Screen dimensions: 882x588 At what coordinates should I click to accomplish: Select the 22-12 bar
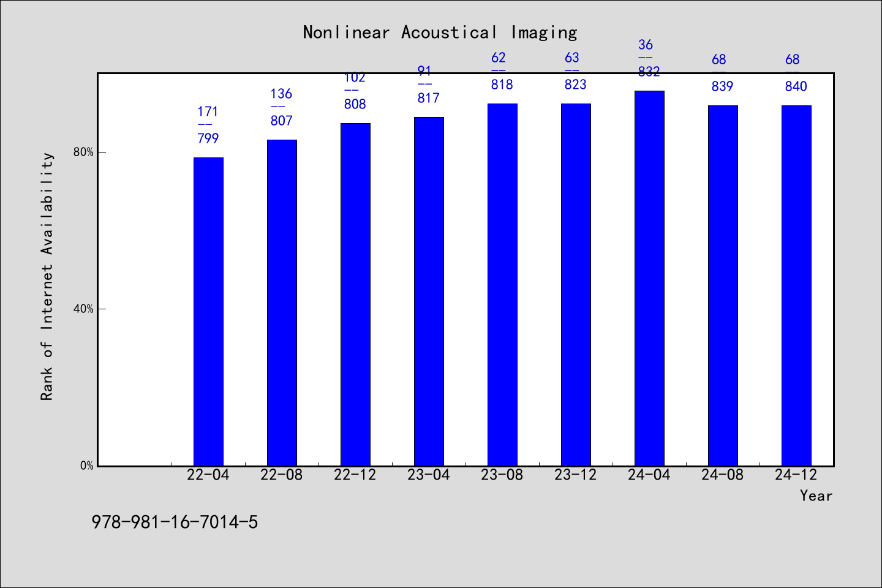pos(355,295)
